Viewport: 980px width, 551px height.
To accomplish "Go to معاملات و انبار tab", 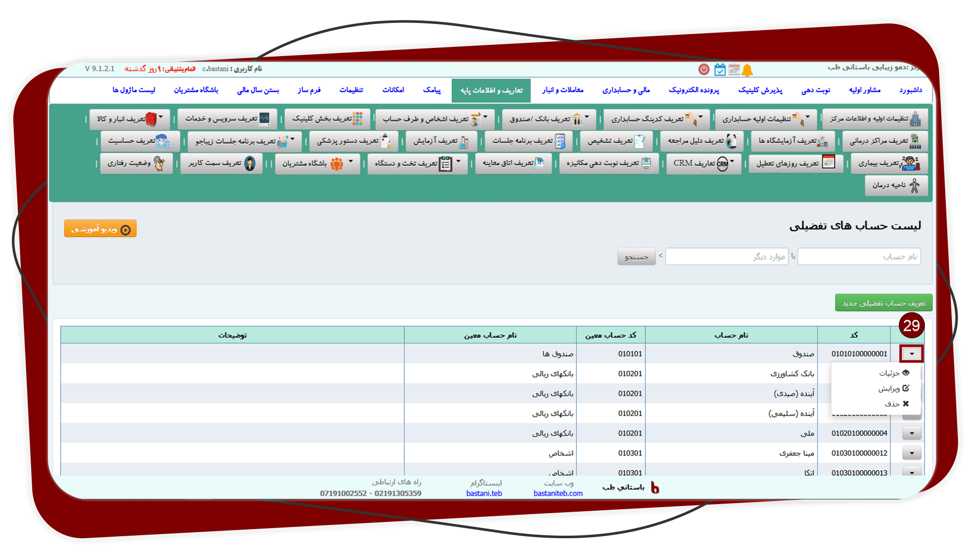I will click(562, 90).
